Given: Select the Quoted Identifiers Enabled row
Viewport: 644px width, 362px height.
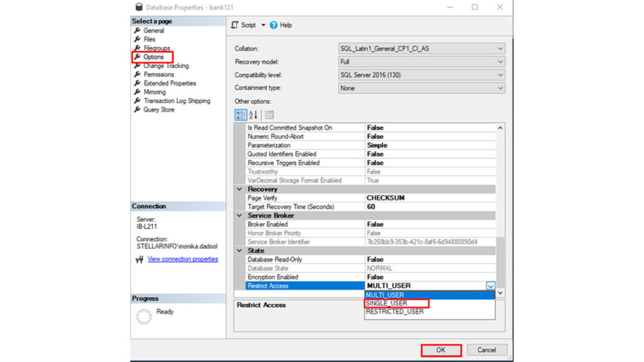Looking at the screenshot, I should [x=371, y=155].
